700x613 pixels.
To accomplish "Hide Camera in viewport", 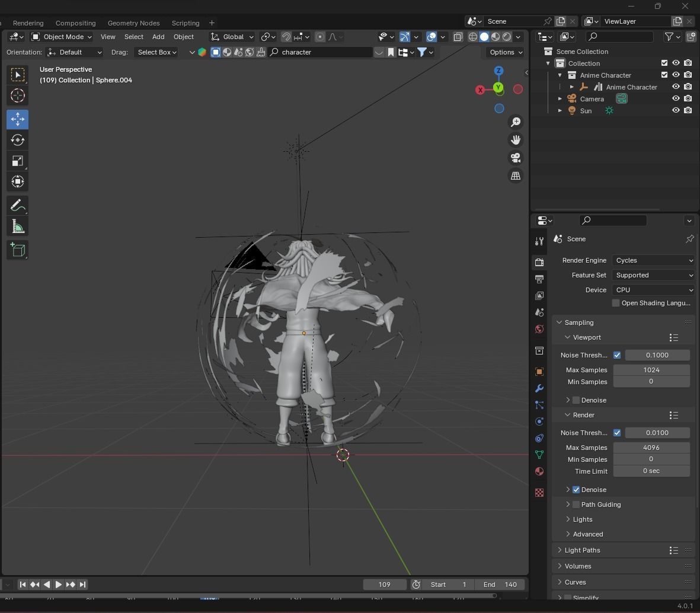I will point(676,98).
